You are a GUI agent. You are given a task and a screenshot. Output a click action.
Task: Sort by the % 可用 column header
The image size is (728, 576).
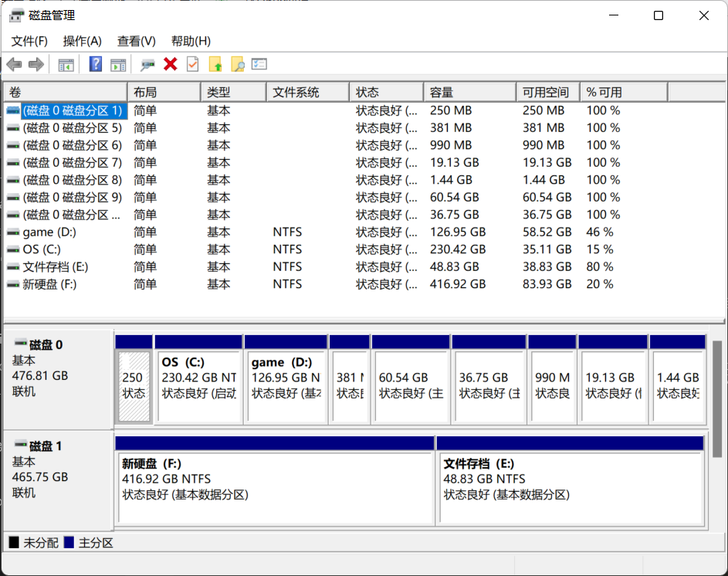click(x=624, y=92)
